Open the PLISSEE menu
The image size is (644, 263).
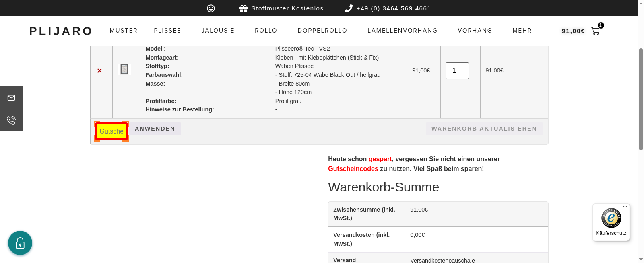coord(167,31)
